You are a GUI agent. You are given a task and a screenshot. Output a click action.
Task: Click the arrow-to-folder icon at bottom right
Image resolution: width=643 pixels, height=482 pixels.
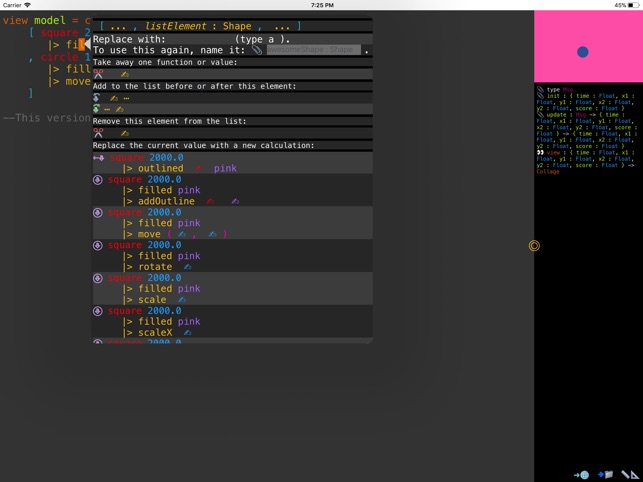605,475
